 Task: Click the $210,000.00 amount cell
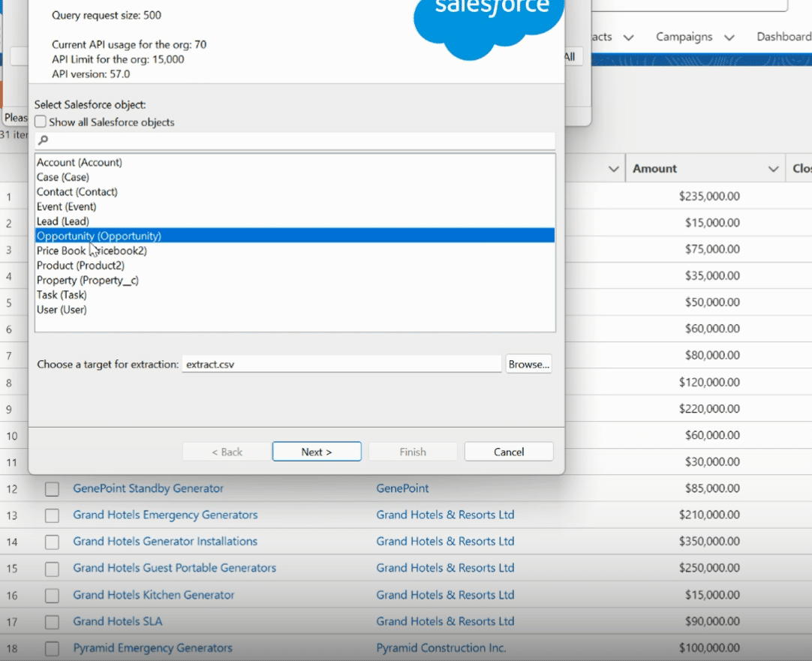point(709,515)
